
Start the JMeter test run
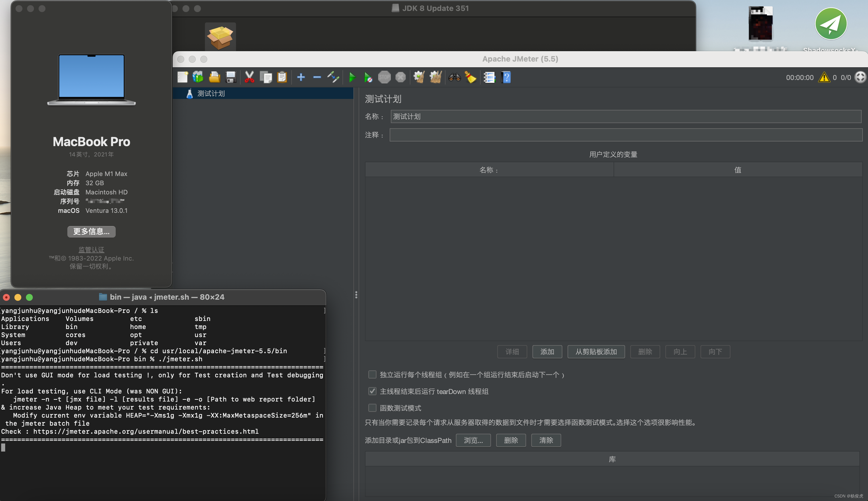click(x=352, y=77)
